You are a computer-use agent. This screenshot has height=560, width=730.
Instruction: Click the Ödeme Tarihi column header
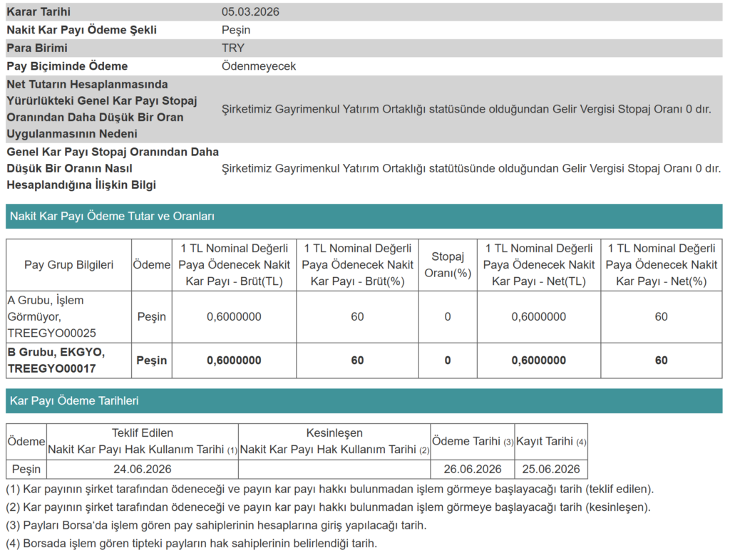tap(473, 442)
